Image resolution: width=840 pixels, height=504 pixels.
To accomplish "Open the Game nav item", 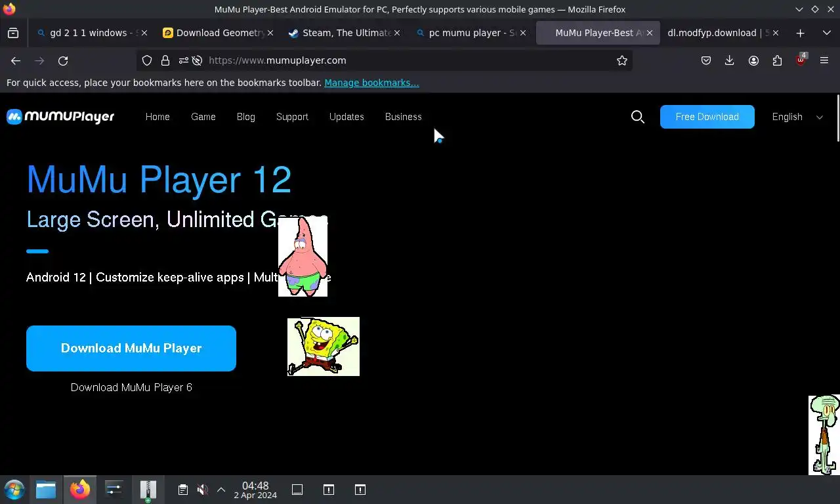I will pyautogui.click(x=203, y=117).
